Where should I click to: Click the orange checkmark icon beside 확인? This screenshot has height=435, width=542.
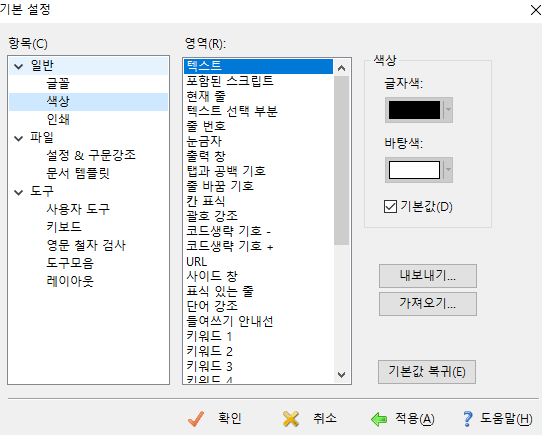click(x=196, y=419)
